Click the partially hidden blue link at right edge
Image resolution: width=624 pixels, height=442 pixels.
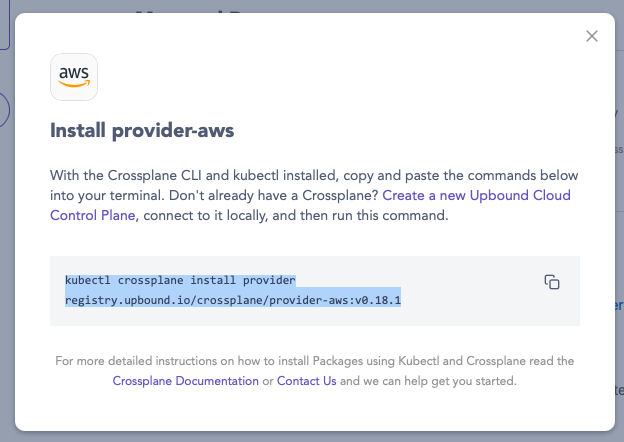[619, 305]
